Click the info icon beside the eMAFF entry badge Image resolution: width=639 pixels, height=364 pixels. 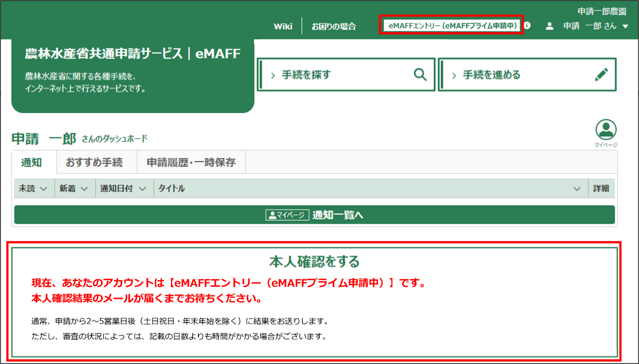point(527,25)
